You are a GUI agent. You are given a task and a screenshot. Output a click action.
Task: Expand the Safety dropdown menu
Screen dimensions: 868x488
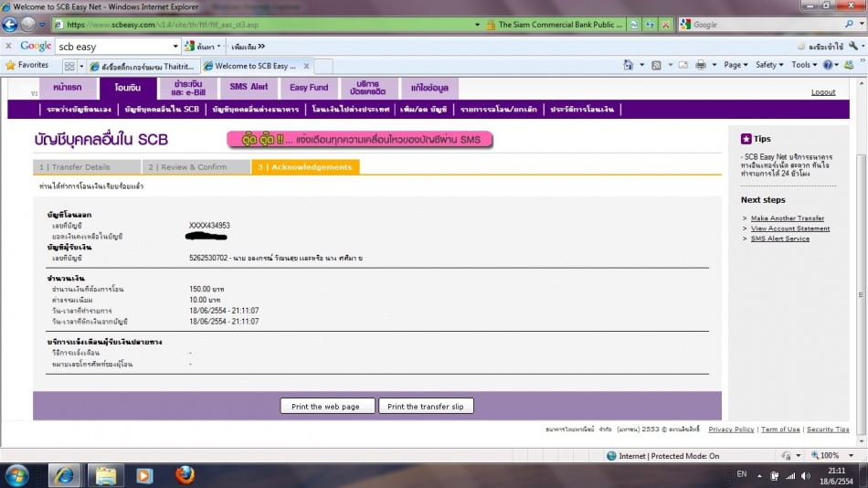(x=769, y=65)
